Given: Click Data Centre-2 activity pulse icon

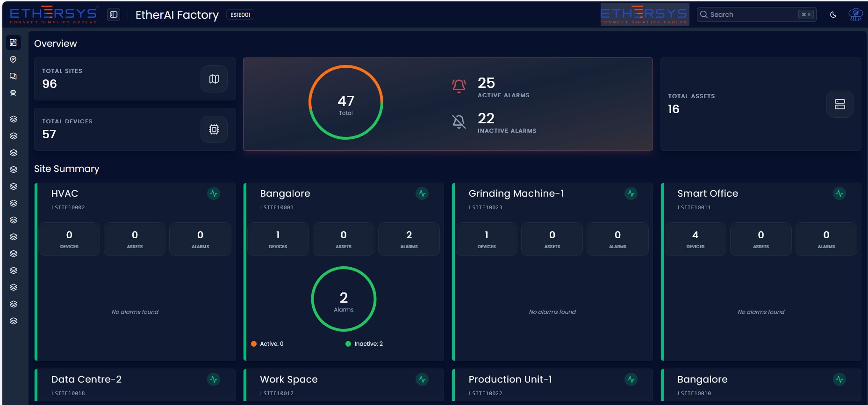Looking at the screenshot, I should 214,379.
